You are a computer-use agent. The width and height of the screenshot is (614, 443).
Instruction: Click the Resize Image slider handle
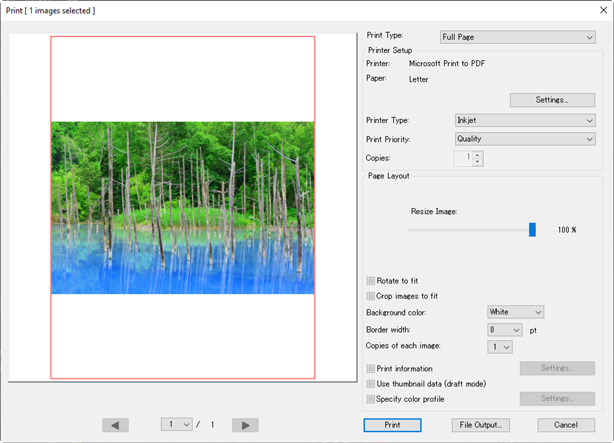[532, 230]
